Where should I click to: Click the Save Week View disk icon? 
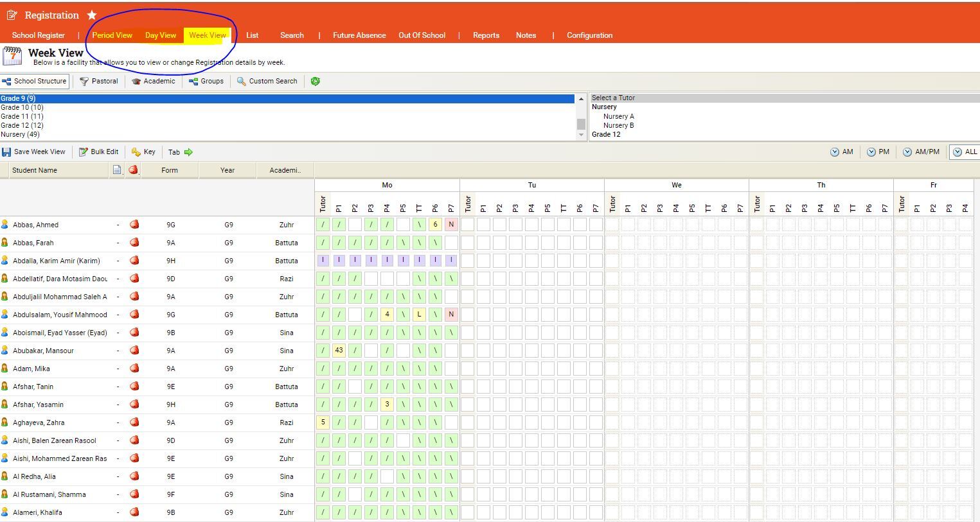pos(6,152)
